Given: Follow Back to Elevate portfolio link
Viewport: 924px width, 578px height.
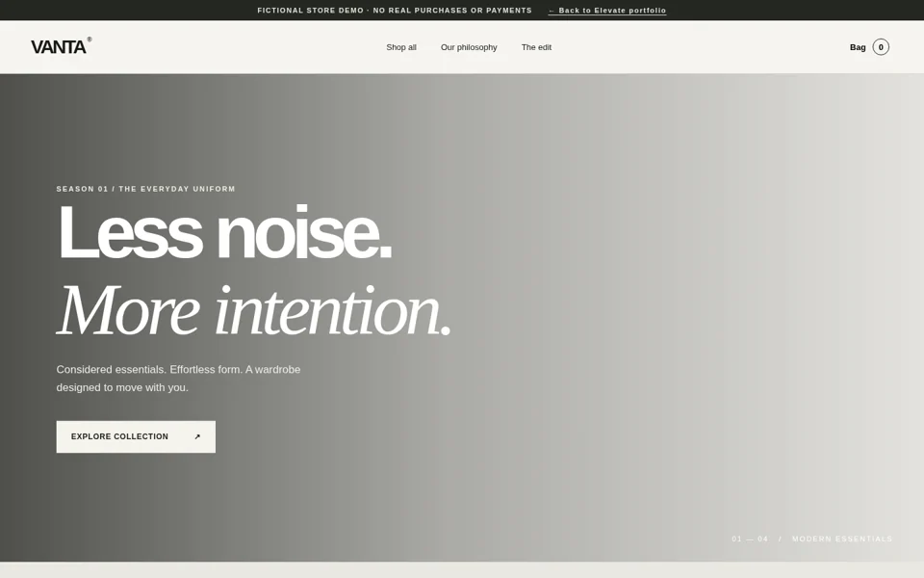Looking at the screenshot, I should 607,11.
